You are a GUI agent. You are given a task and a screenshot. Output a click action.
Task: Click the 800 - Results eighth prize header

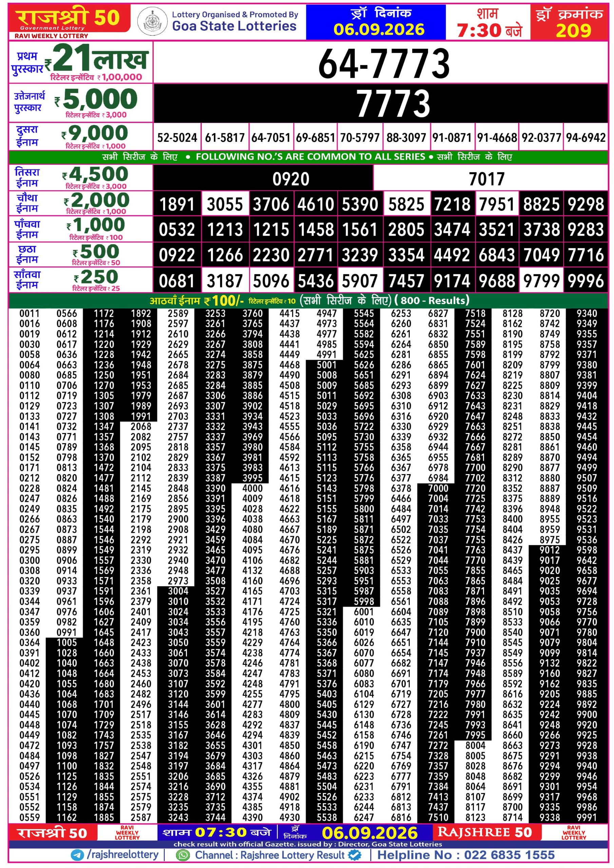tap(431, 300)
